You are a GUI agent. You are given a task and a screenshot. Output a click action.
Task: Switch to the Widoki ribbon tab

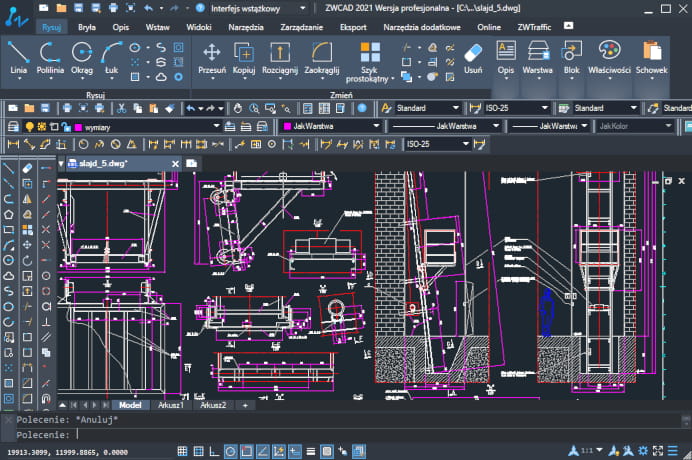pyautogui.click(x=199, y=27)
